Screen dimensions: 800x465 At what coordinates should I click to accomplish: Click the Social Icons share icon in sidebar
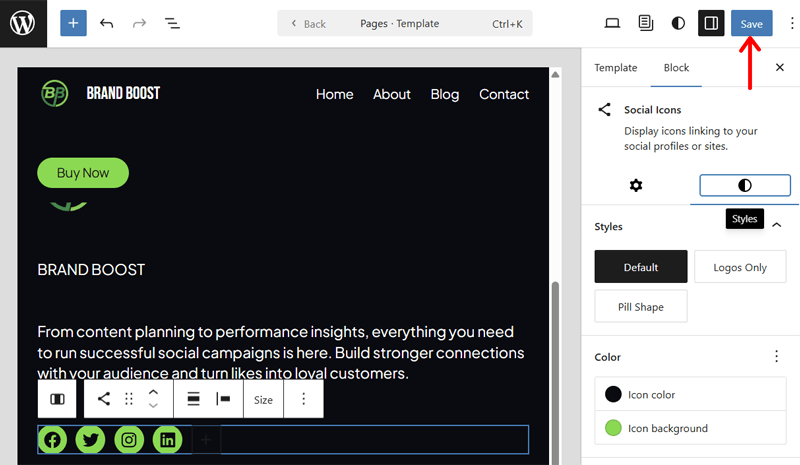[x=605, y=110]
